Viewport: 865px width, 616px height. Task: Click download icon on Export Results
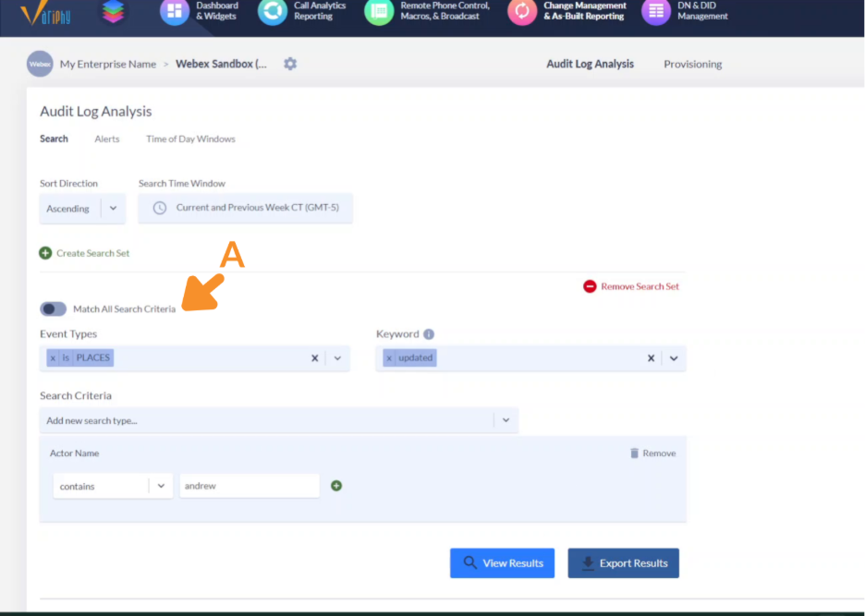[x=588, y=563]
